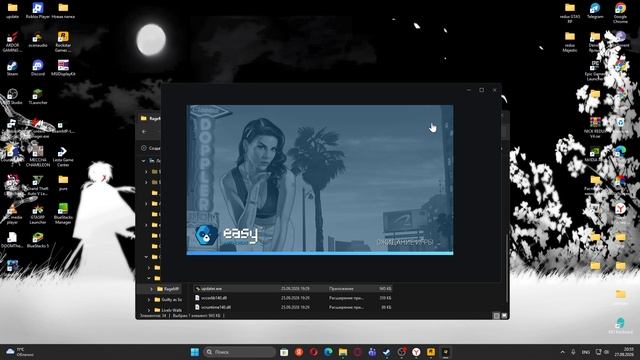640x360 pixels.
Task: Expand RageMP folder in Explorer tree
Action: click(151, 289)
